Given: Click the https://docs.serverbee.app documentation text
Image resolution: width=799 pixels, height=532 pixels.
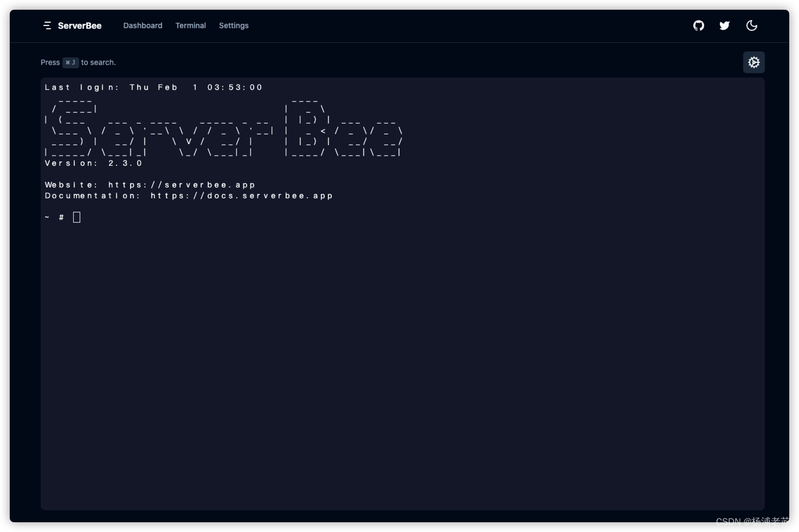Looking at the screenshot, I should point(242,196).
